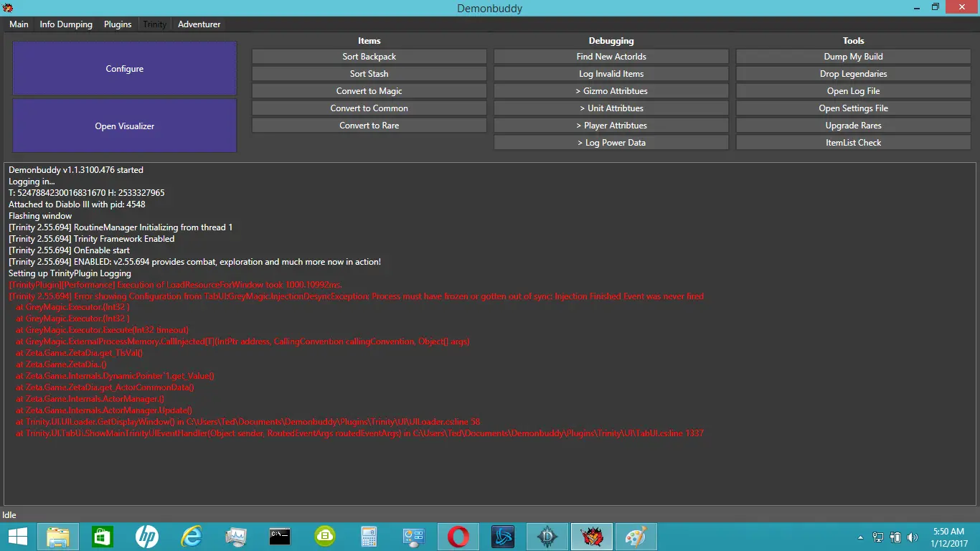Open Paint from the taskbar
Image resolution: width=980 pixels, height=551 pixels.
pos(636,537)
